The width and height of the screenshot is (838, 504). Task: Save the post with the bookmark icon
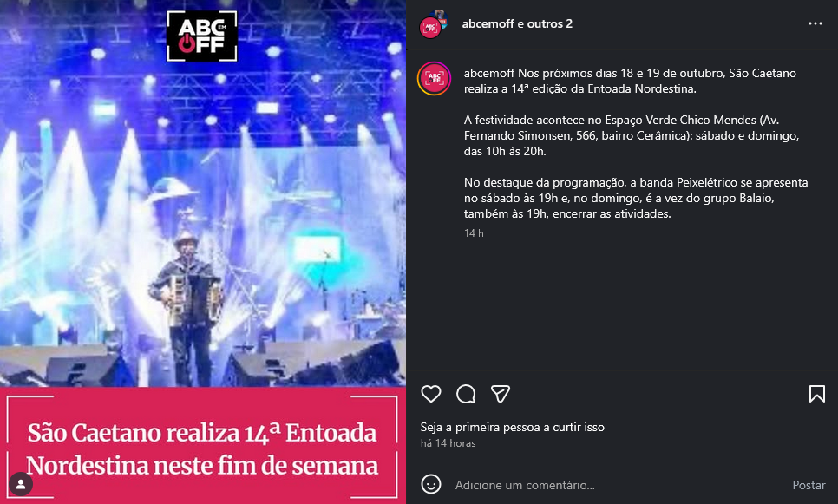click(816, 394)
